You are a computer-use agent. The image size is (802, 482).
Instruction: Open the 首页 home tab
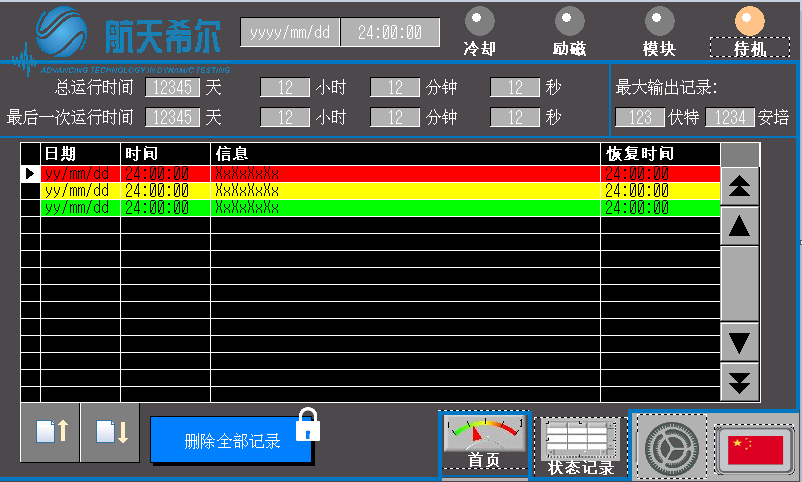click(485, 444)
